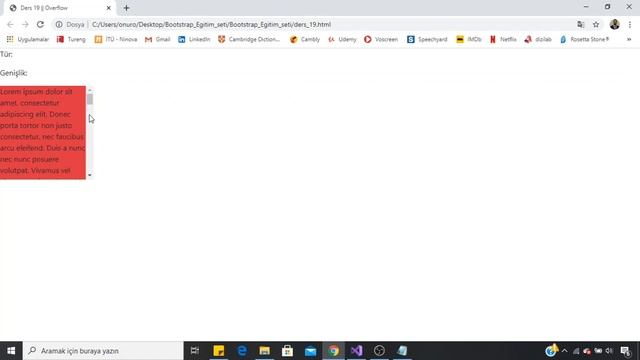
Task: Open the Cambridge Dictionary bookmark
Action: (x=249, y=39)
